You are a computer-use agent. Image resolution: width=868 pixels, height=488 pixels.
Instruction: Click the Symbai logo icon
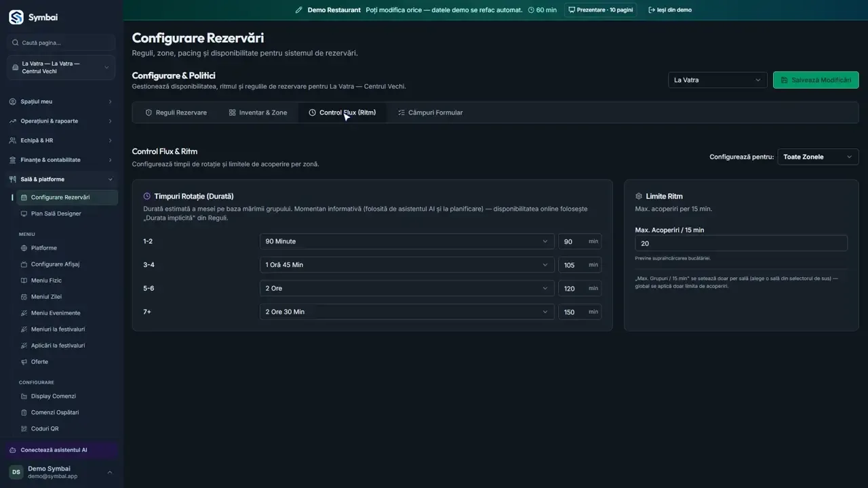click(x=16, y=17)
